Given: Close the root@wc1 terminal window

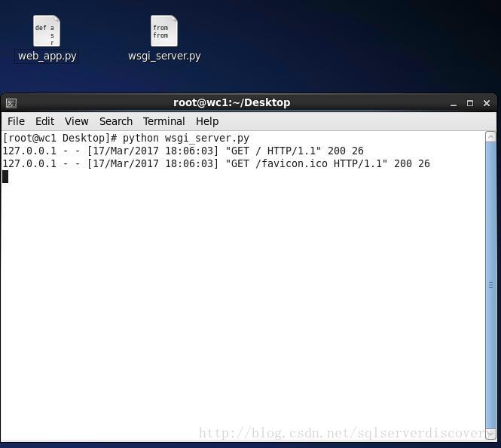Looking at the screenshot, I should [486, 103].
